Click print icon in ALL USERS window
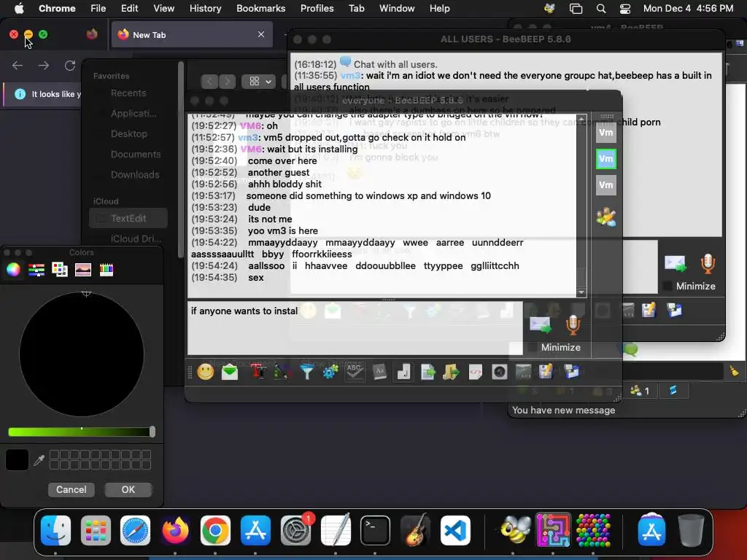 pos(675,311)
